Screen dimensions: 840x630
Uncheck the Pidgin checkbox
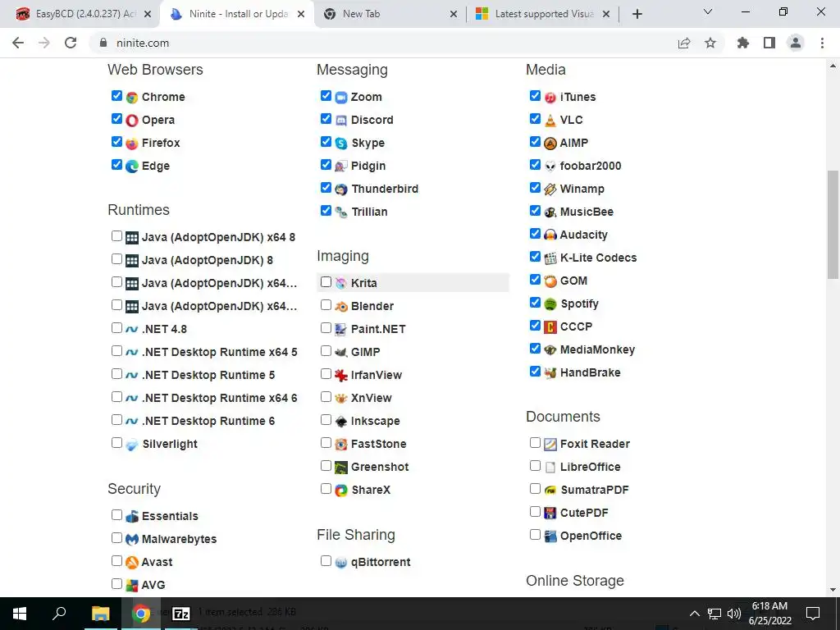click(x=326, y=164)
